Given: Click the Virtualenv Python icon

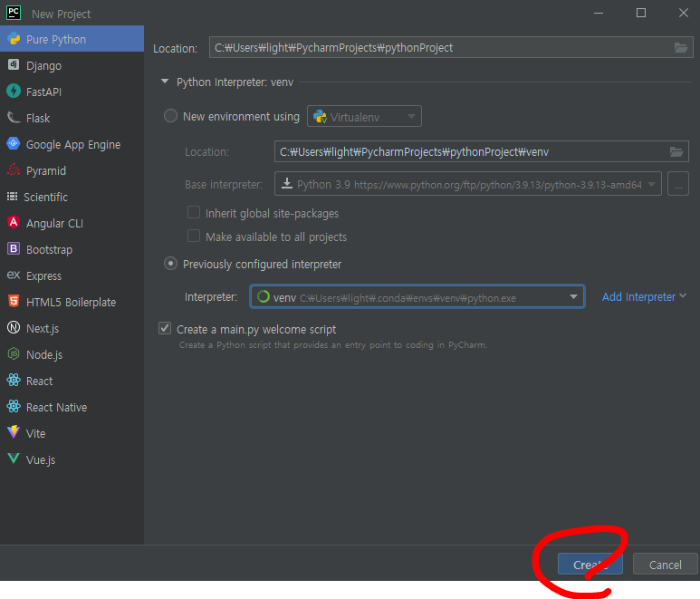Looking at the screenshot, I should click(x=320, y=117).
